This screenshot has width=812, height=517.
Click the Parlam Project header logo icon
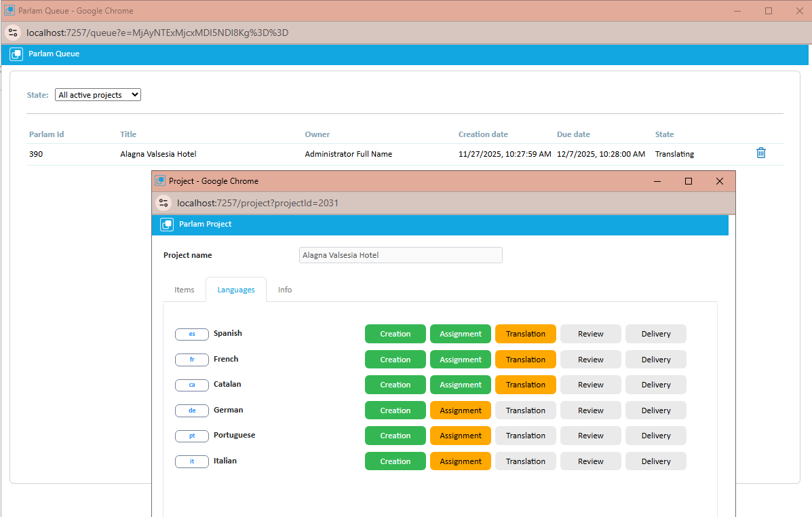[x=166, y=224]
